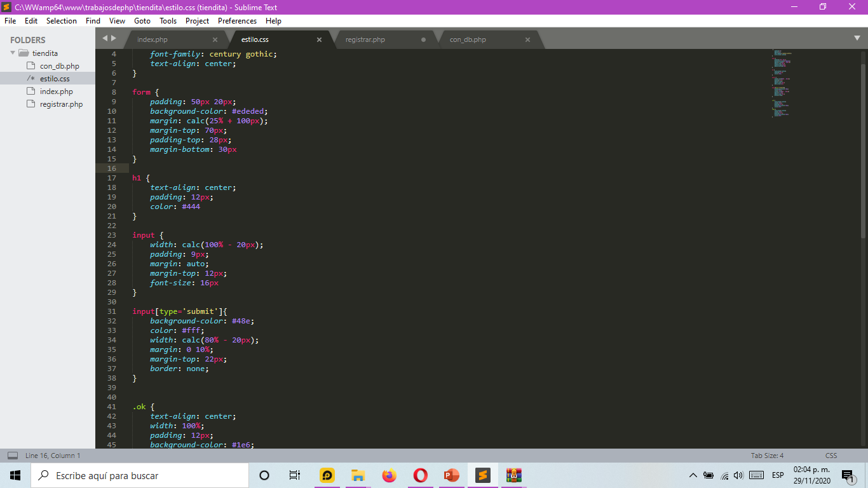
Task: Open the Edit menu
Action: tap(31, 20)
